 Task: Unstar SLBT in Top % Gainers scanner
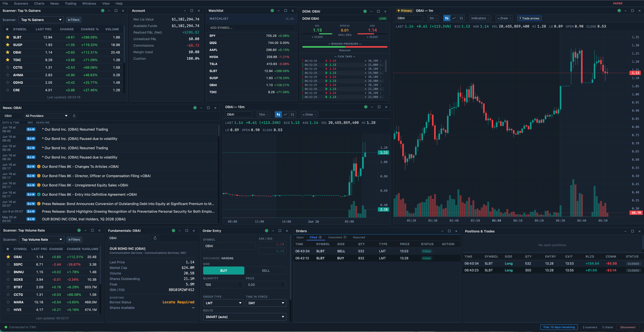coord(8,37)
